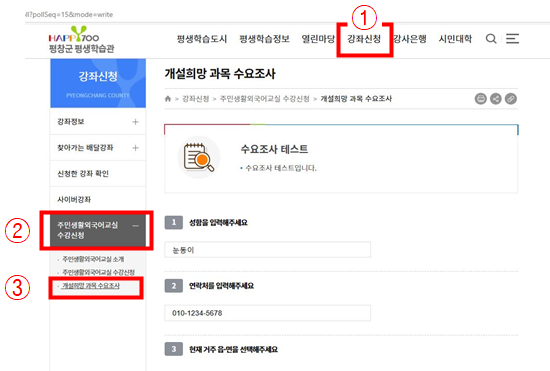This screenshot has height=371, width=550.
Task: Click the blue 강좌신청 sidebar header banner
Action: point(98,83)
